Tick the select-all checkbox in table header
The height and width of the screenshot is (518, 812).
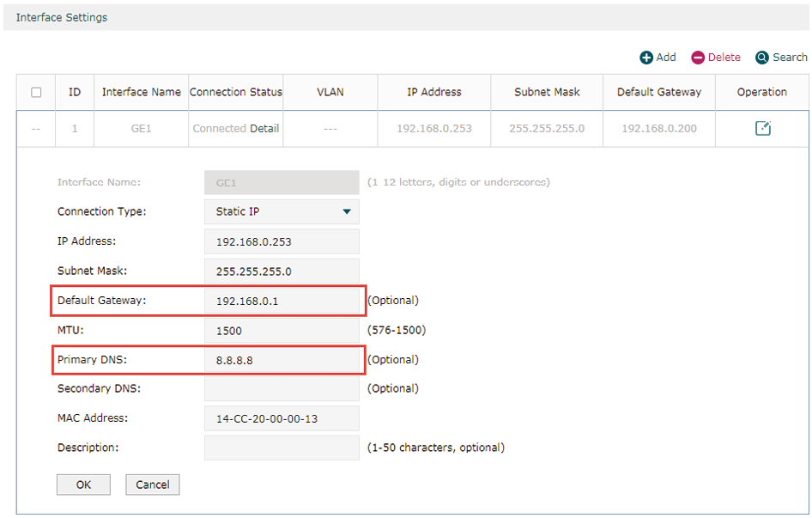click(36, 92)
